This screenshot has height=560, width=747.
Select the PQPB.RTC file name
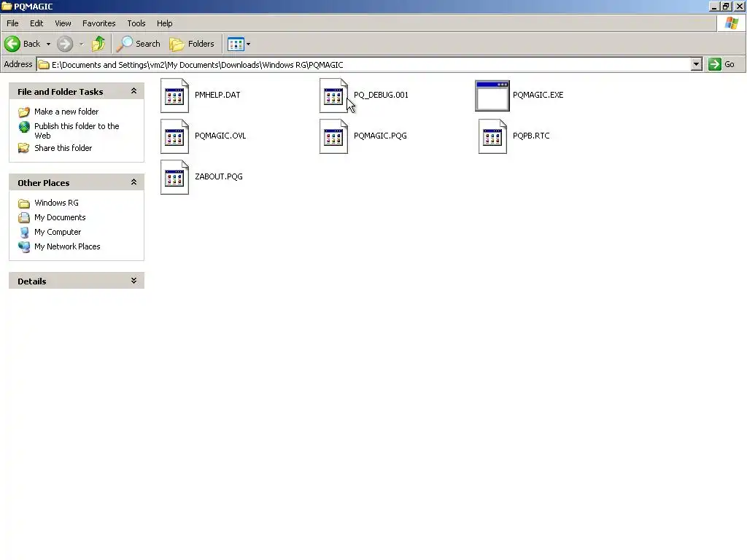pyautogui.click(x=531, y=136)
